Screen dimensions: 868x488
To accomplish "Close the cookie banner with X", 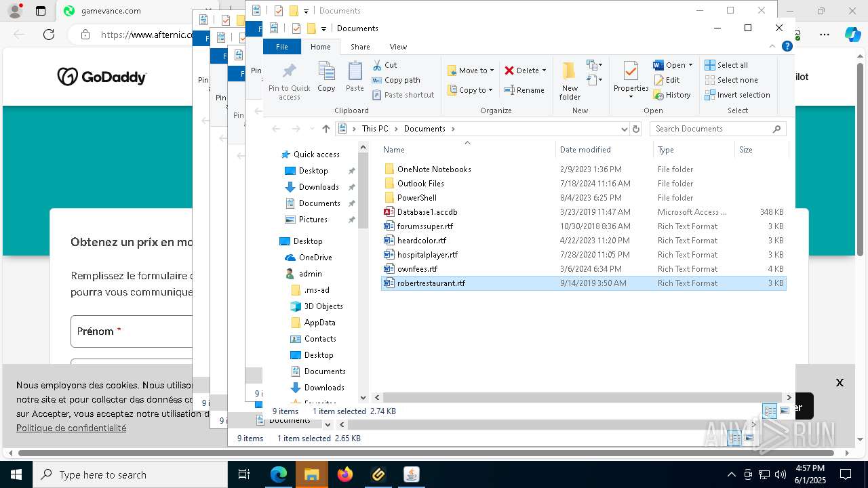I will [840, 382].
